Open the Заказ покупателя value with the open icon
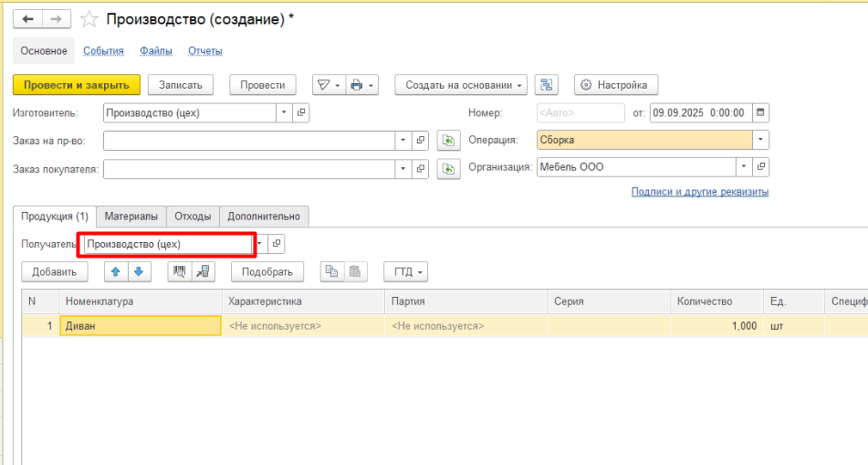Viewport: 868px width, 465px height. pyautogui.click(x=420, y=168)
